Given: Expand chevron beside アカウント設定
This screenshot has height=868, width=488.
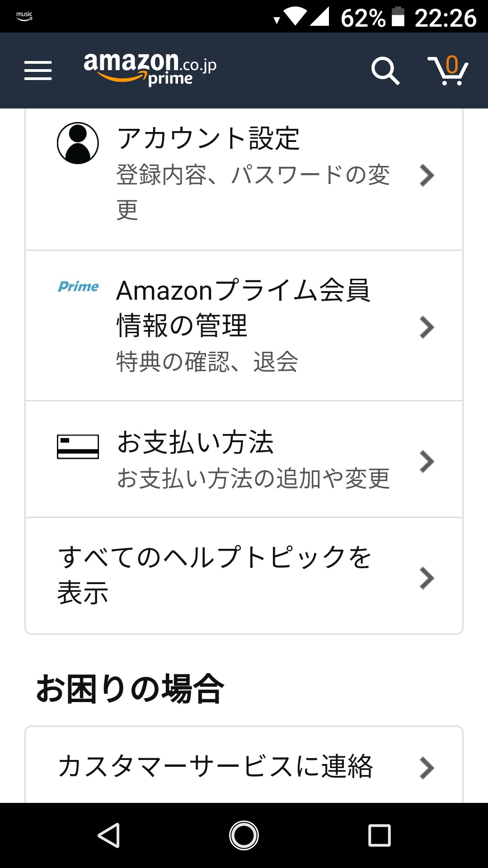Looking at the screenshot, I should pos(427,175).
